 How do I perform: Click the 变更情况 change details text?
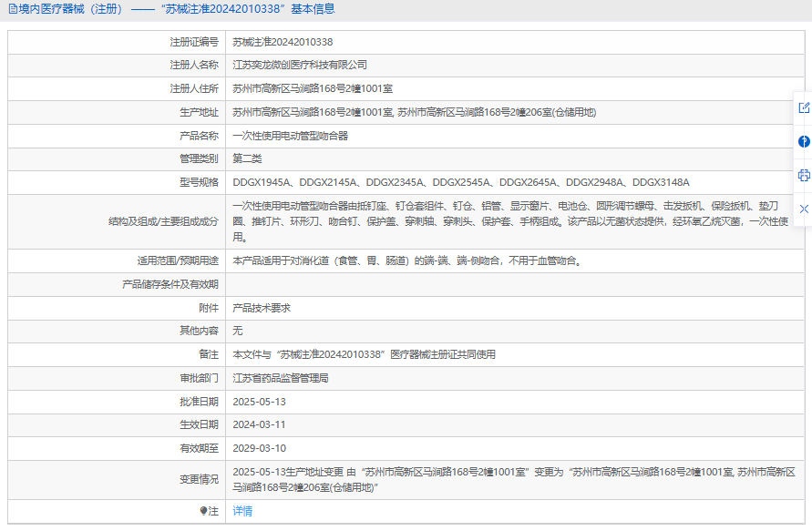[514, 480]
